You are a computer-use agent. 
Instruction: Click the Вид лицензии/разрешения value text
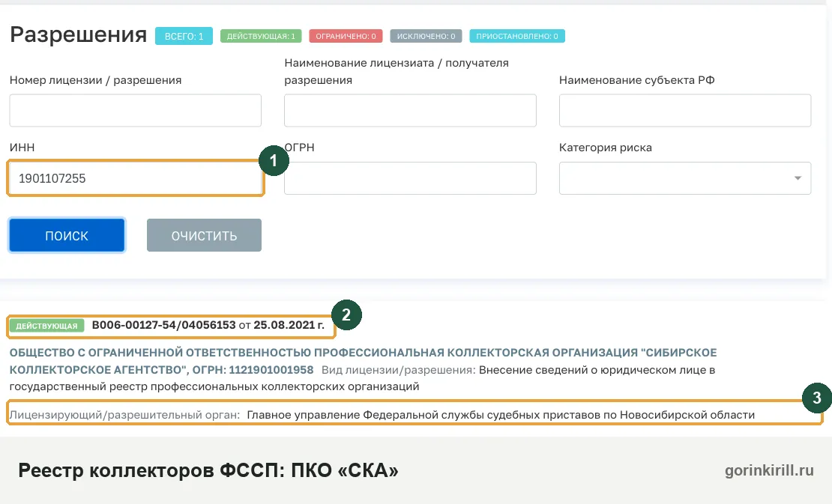pyautogui.click(x=363, y=378)
